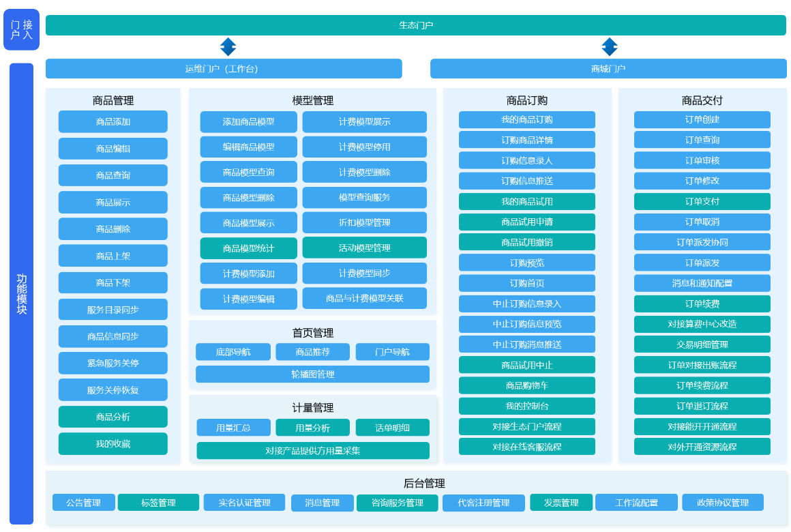Click 对接在线客服流程 box
The height and width of the screenshot is (532, 791).
(526, 447)
